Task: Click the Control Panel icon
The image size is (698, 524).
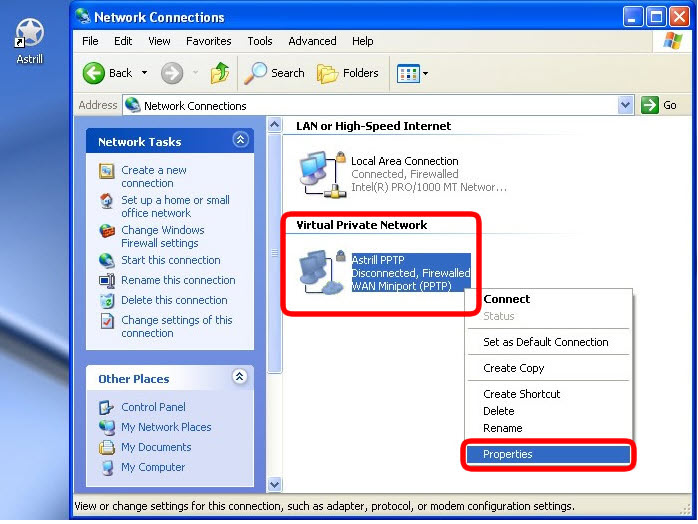Action: (x=106, y=407)
